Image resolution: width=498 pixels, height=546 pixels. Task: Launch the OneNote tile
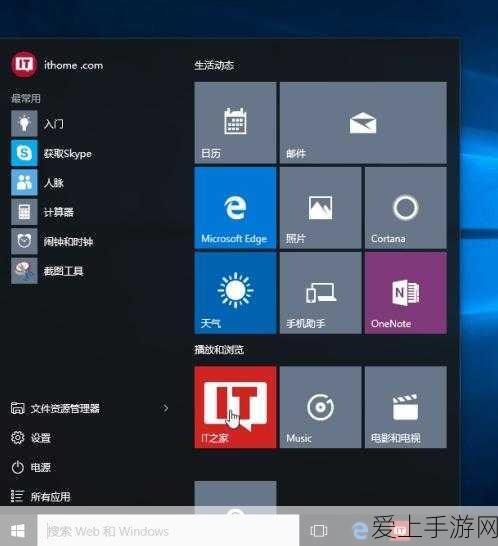[406, 293]
